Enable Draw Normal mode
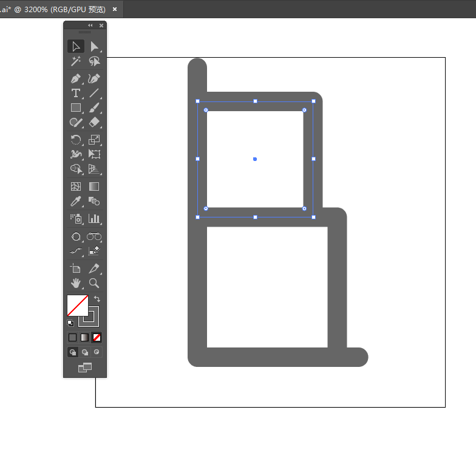This screenshot has width=476, height=455. click(73, 352)
